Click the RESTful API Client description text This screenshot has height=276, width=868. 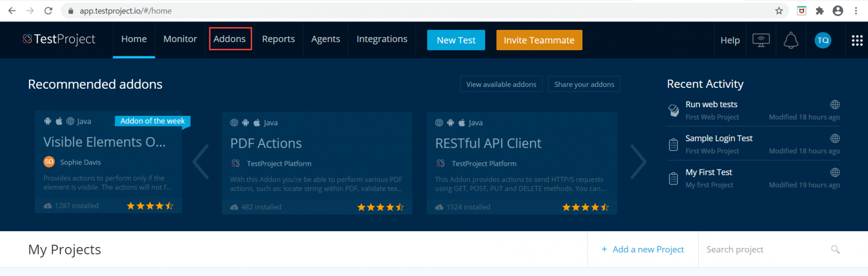click(520, 184)
